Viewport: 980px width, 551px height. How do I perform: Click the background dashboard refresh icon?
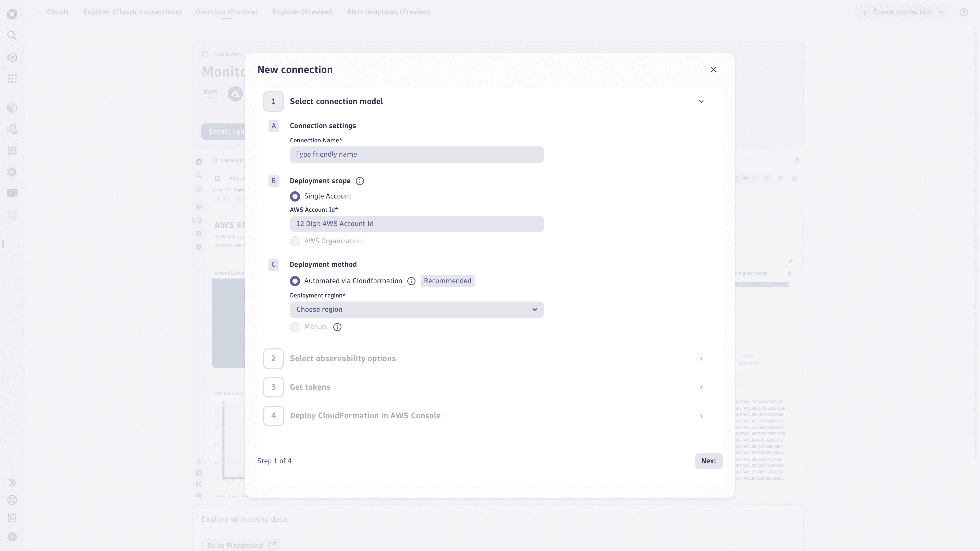[766, 178]
